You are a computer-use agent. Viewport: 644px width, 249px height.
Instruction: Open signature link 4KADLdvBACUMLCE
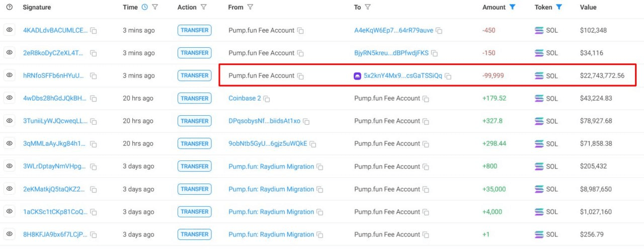[55, 30]
